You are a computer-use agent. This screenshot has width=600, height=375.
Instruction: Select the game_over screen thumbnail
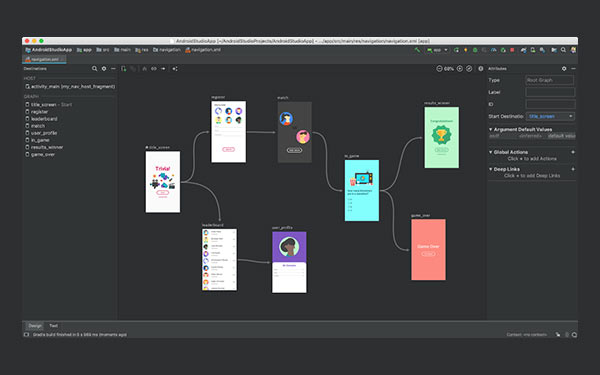pos(428,249)
